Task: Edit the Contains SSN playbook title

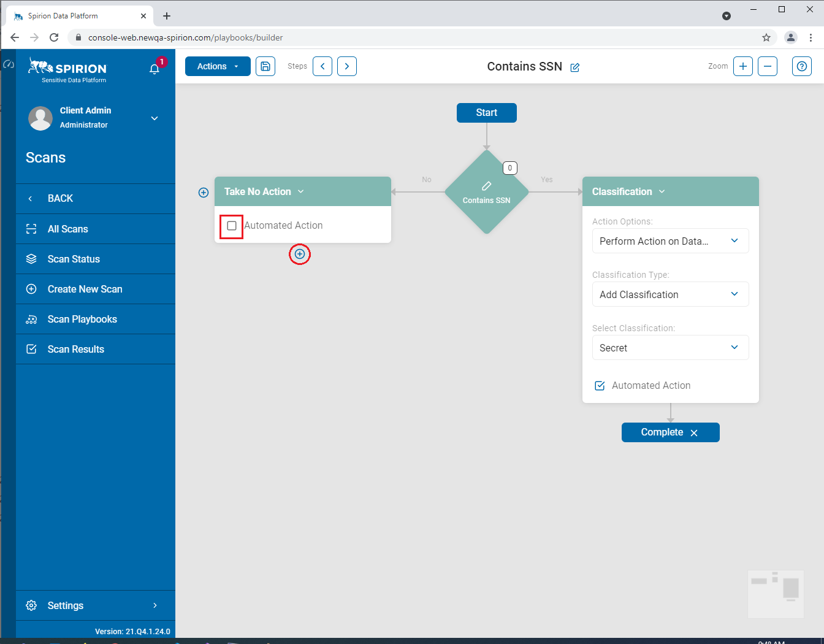Action: (575, 67)
